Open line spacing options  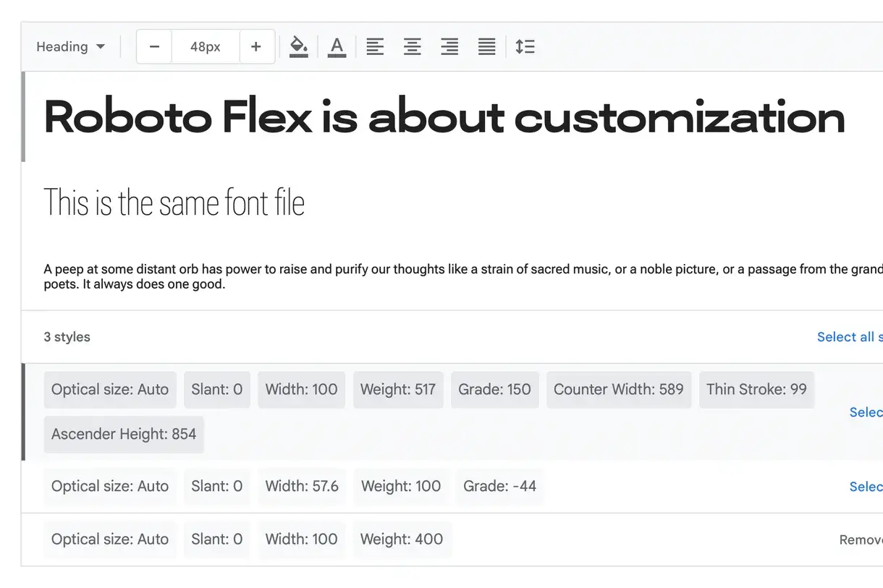[525, 47]
